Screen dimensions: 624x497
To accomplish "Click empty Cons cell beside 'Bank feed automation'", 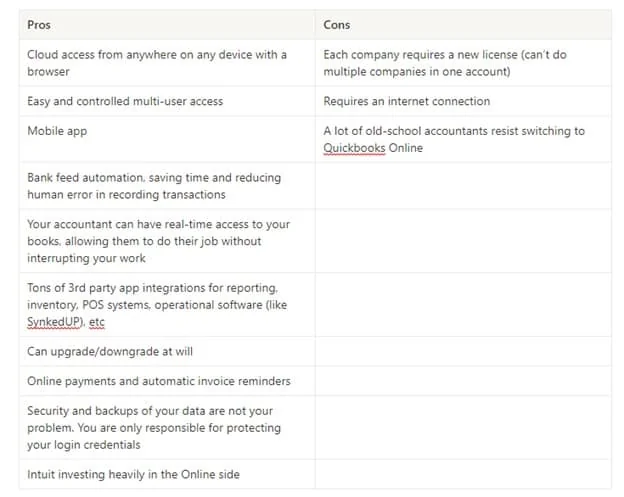I will click(463, 186).
